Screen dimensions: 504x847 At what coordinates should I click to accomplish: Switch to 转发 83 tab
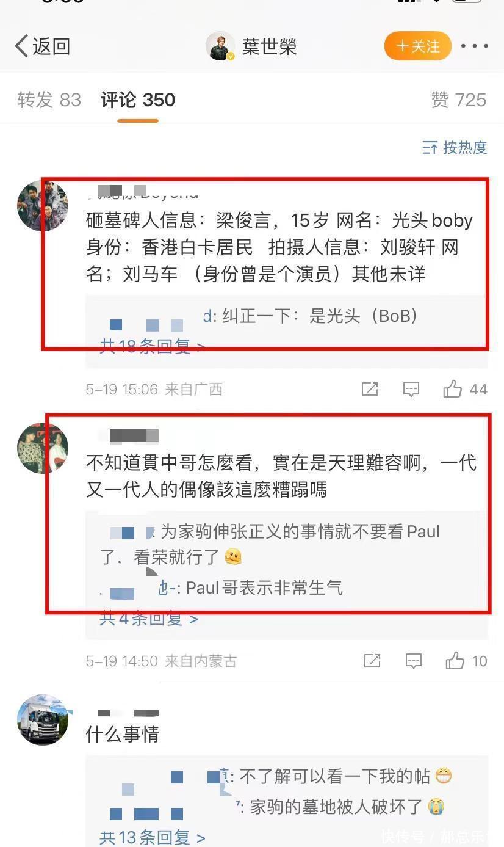[49, 100]
